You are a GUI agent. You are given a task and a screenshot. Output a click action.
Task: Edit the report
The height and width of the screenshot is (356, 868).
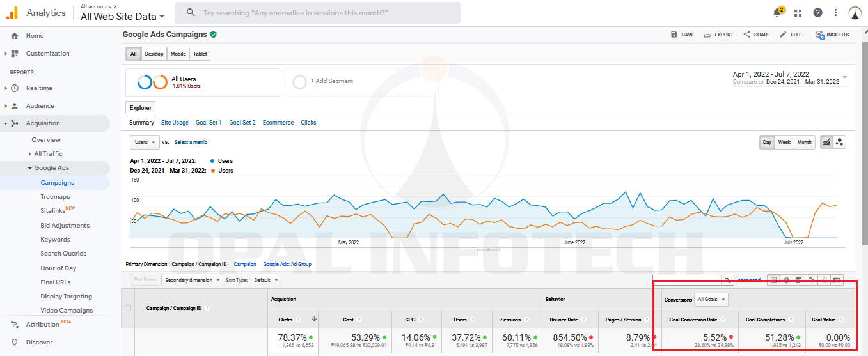[x=791, y=35]
